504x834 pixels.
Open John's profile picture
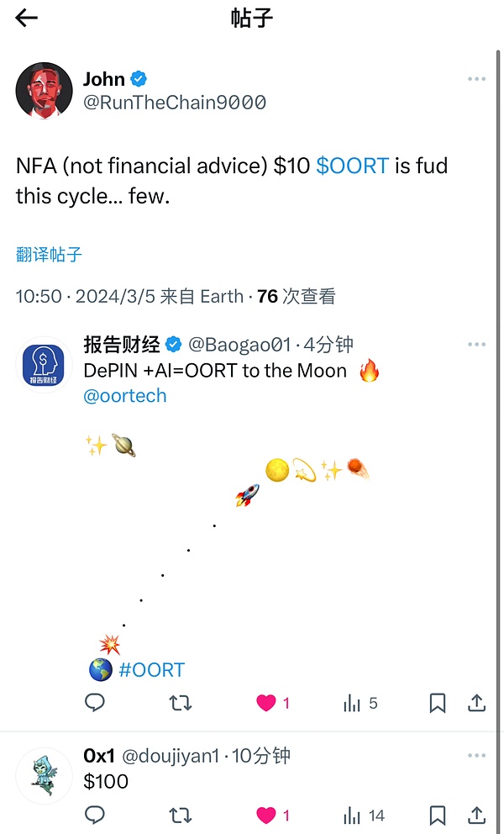44,90
